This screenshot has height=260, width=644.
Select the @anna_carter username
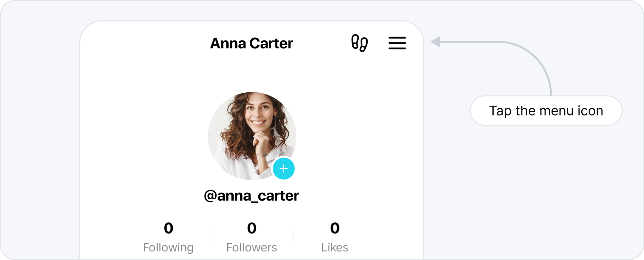click(x=251, y=196)
